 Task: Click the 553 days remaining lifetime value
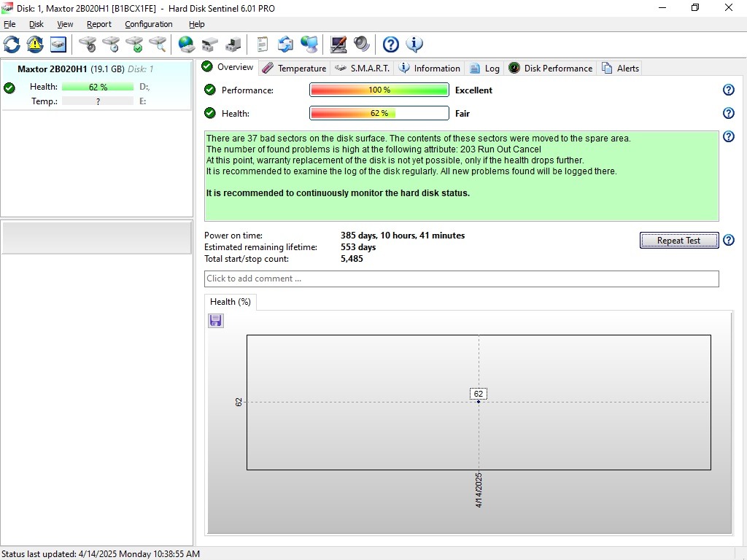click(x=358, y=247)
